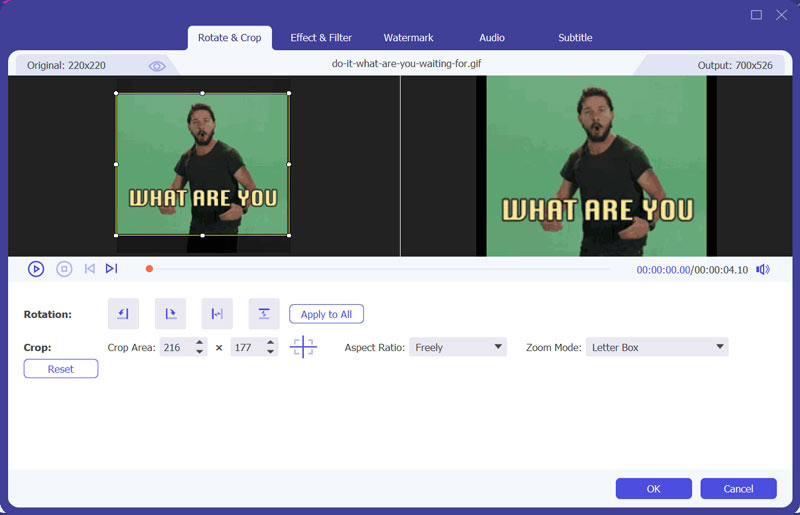Open the Effect & Filter tab

click(321, 38)
